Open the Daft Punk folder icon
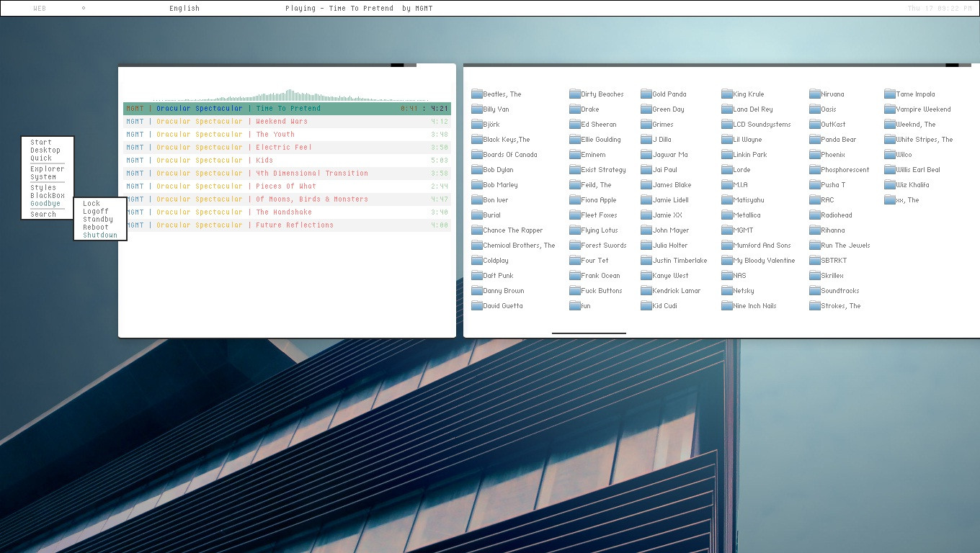The width and height of the screenshot is (980, 553). point(477,276)
